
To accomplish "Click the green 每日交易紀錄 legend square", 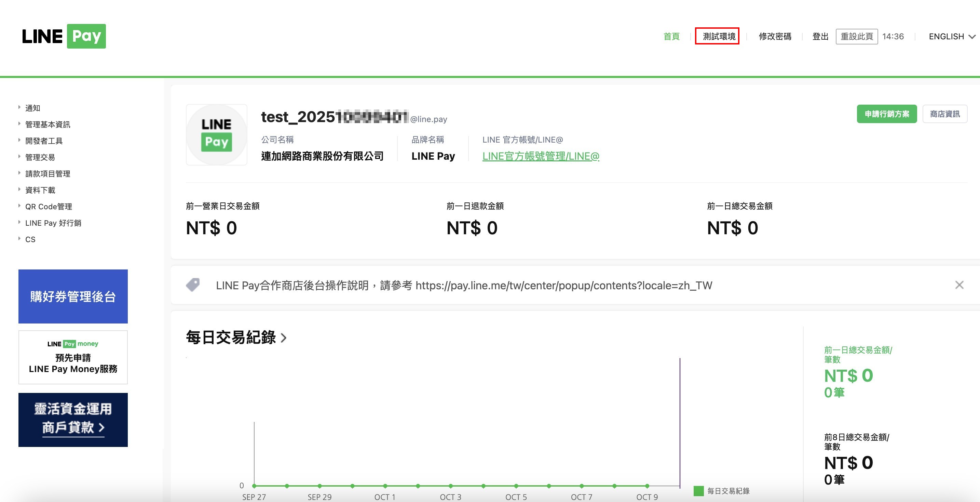I will tap(698, 491).
